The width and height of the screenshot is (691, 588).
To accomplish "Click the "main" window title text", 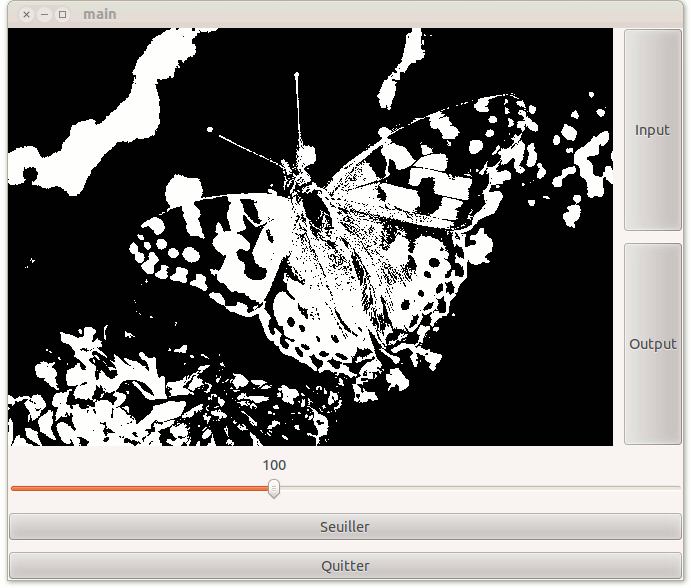I will pyautogui.click(x=100, y=14).
